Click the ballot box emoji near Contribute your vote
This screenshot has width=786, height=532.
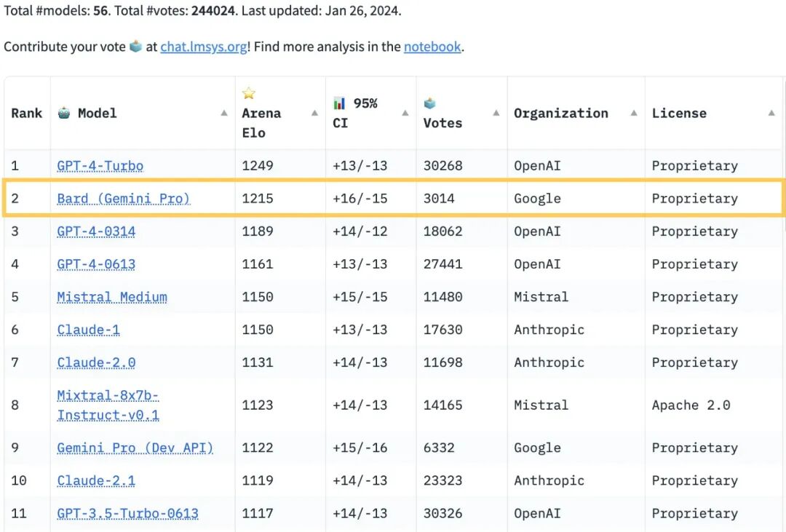(x=135, y=46)
